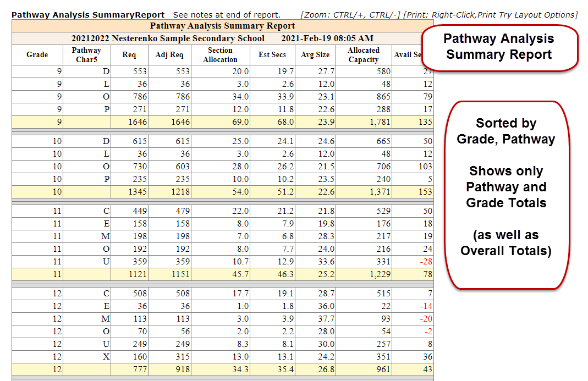Select the Est Secs column header

(272, 55)
